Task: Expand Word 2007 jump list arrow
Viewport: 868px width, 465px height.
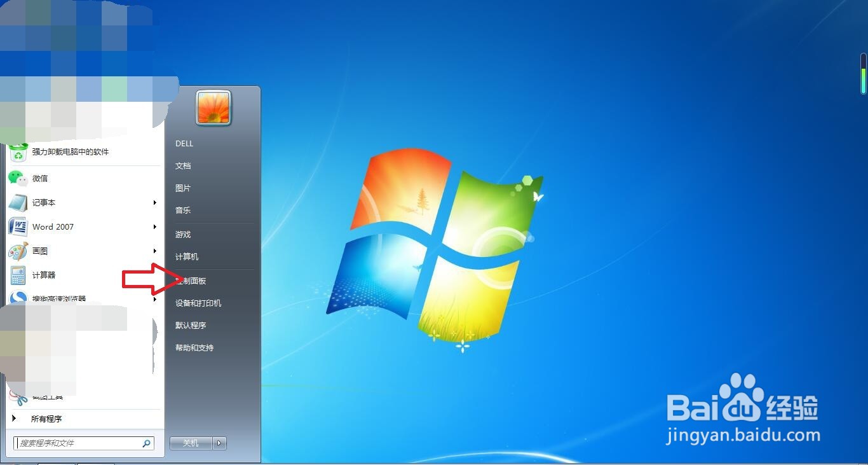Action: coord(154,227)
